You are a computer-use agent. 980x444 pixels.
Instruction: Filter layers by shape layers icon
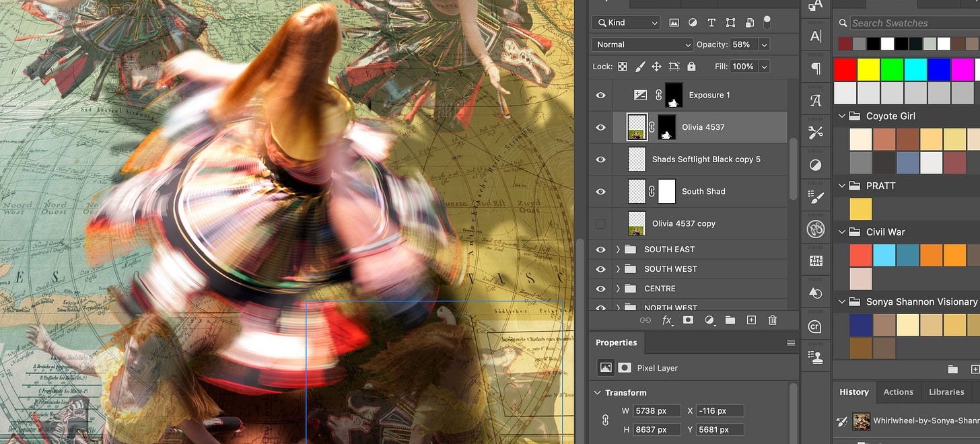[731, 22]
